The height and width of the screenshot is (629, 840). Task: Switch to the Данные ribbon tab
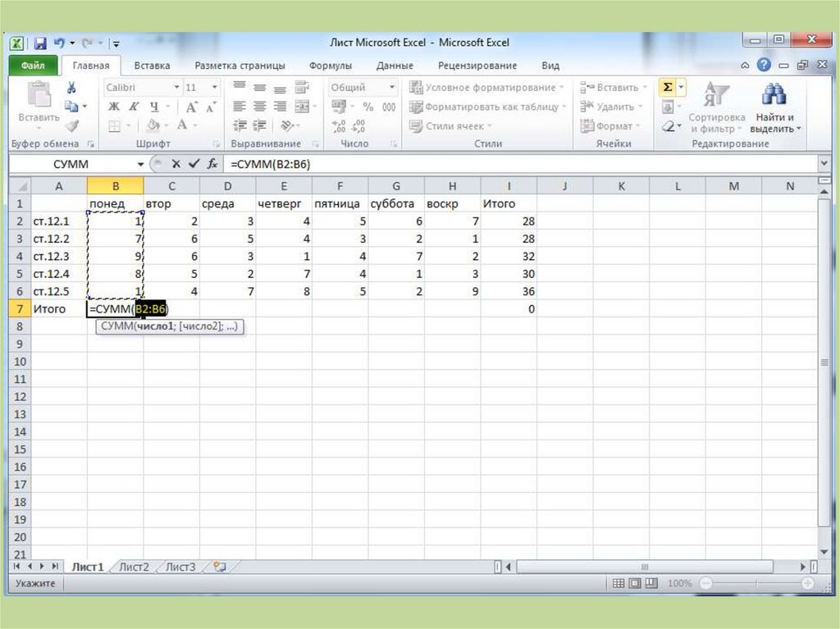(395, 66)
